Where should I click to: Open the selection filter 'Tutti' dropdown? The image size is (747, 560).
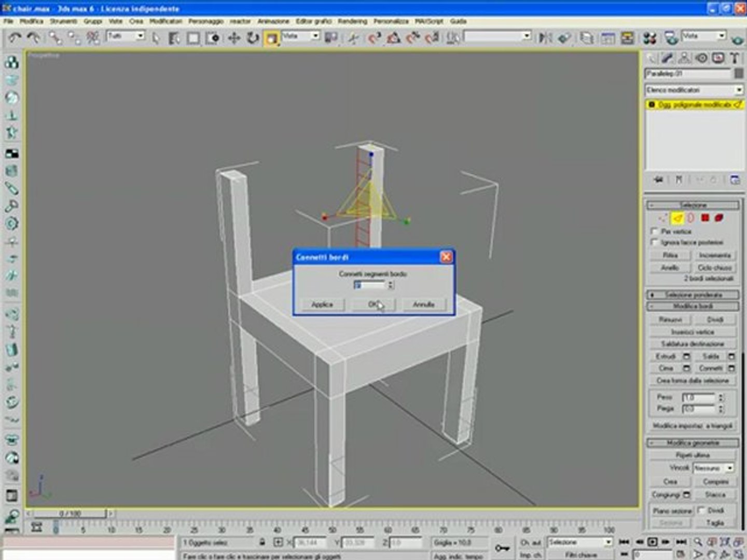click(x=126, y=36)
